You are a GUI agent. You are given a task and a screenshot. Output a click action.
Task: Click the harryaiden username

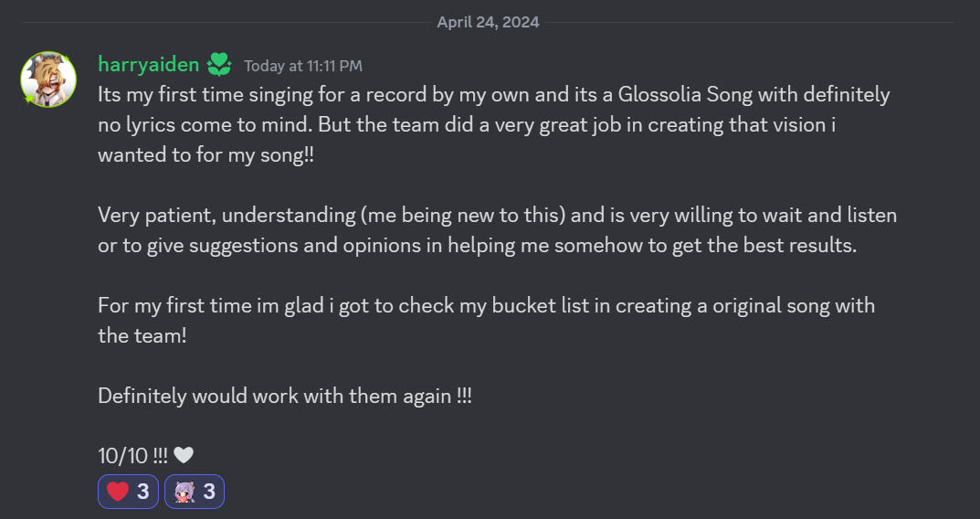click(149, 64)
